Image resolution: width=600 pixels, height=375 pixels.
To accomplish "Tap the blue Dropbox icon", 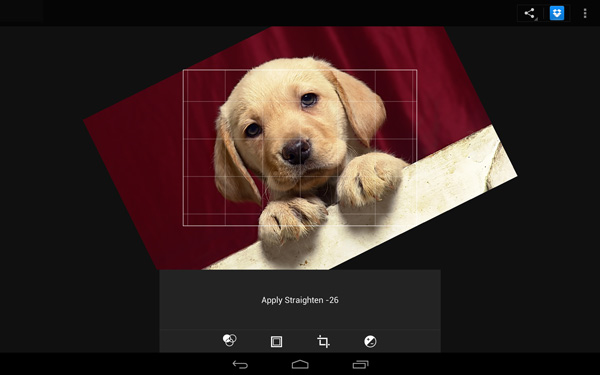I will (x=557, y=13).
